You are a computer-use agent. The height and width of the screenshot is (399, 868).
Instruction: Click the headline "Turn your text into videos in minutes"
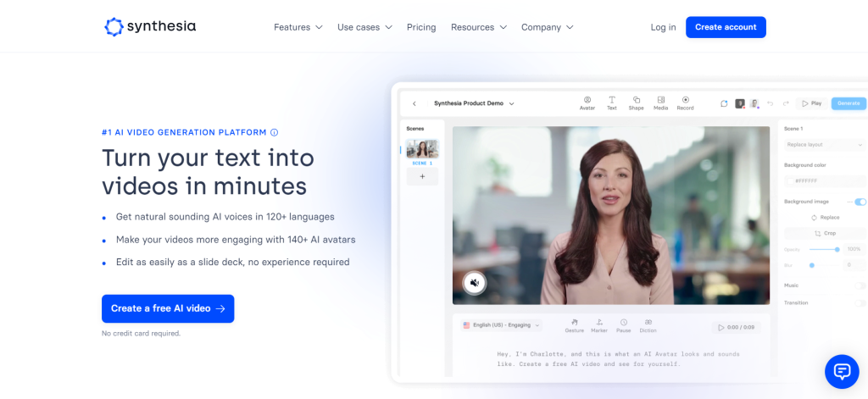click(x=209, y=172)
